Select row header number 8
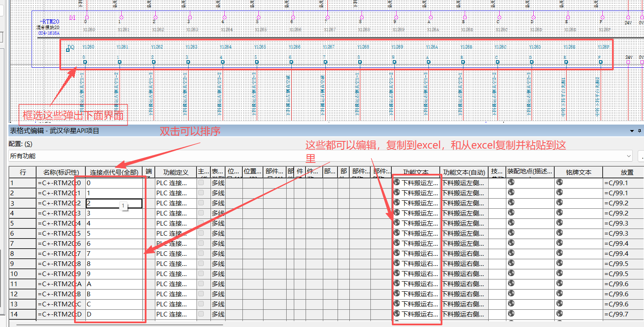The image size is (644, 327). point(23,253)
